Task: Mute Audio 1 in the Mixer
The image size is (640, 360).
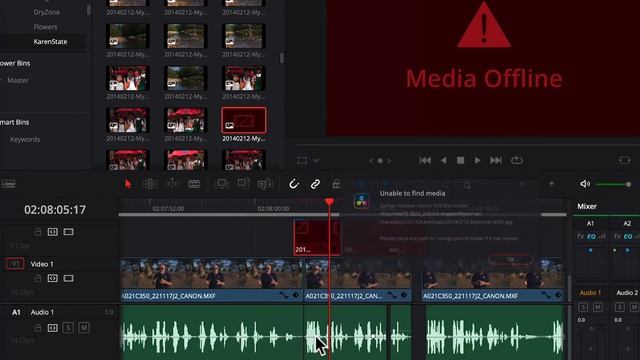Action: [x=598, y=307]
